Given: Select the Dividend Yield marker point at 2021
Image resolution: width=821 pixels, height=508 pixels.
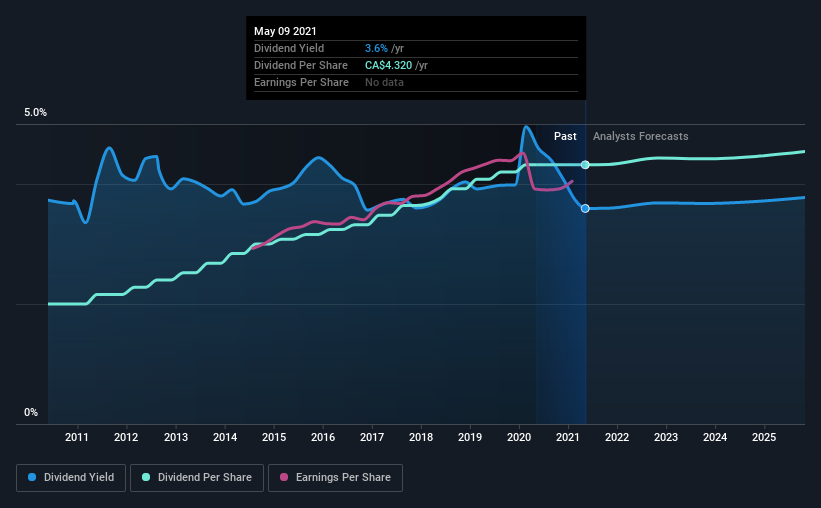Looking at the screenshot, I should [x=585, y=208].
